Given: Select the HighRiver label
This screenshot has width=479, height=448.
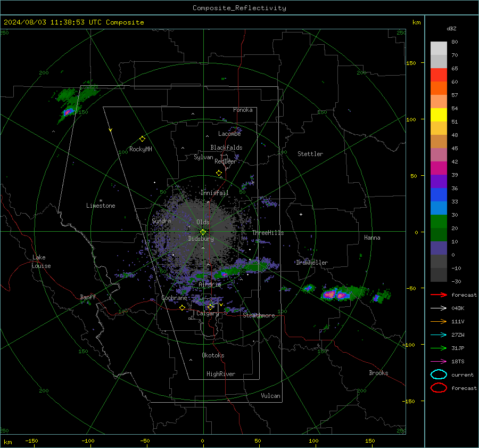Looking at the screenshot, I should [x=221, y=374].
